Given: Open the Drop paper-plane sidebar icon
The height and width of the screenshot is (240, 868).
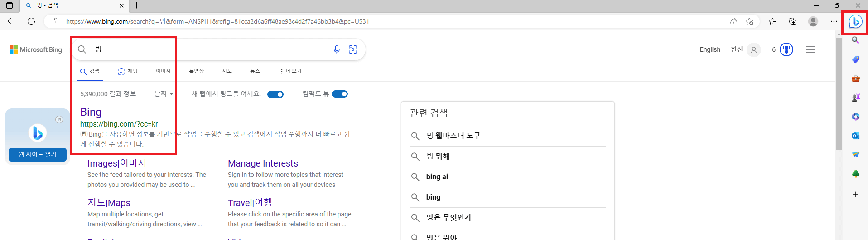Looking at the screenshot, I should coord(855,155).
